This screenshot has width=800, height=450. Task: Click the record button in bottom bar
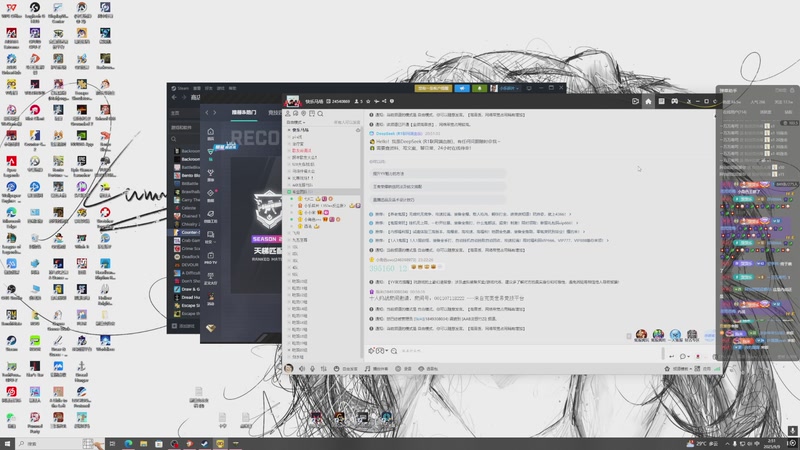tap(403, 368)
